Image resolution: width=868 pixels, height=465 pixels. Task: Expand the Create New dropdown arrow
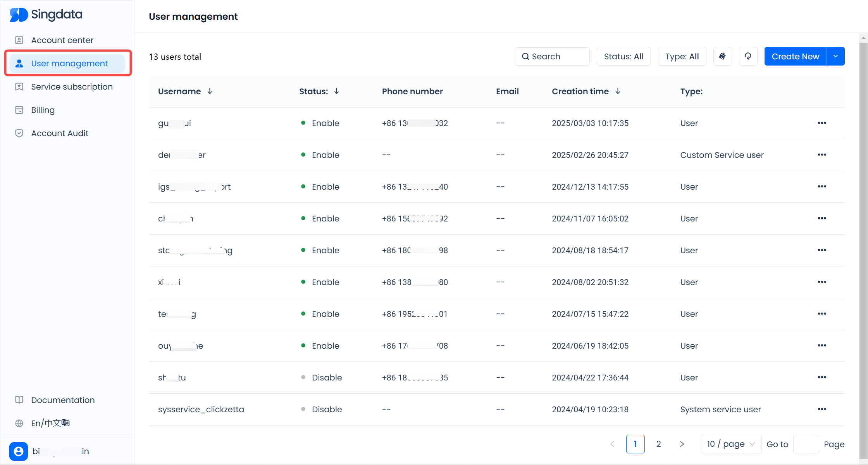[x=835, y=56]
